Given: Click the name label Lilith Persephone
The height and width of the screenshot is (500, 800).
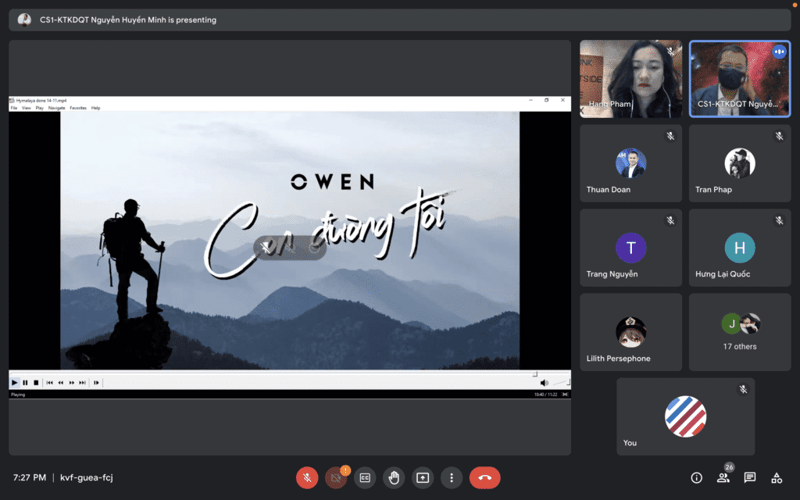Looking at the screenshot, I should pos(618,358).
